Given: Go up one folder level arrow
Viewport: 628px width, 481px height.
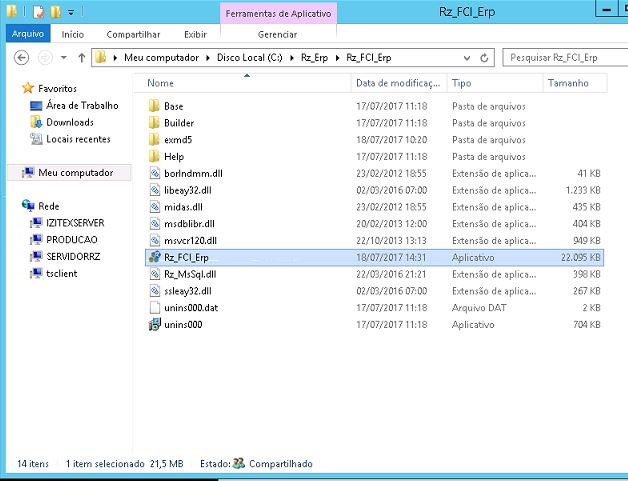Looking at the screenshot, I should point(82,58).
